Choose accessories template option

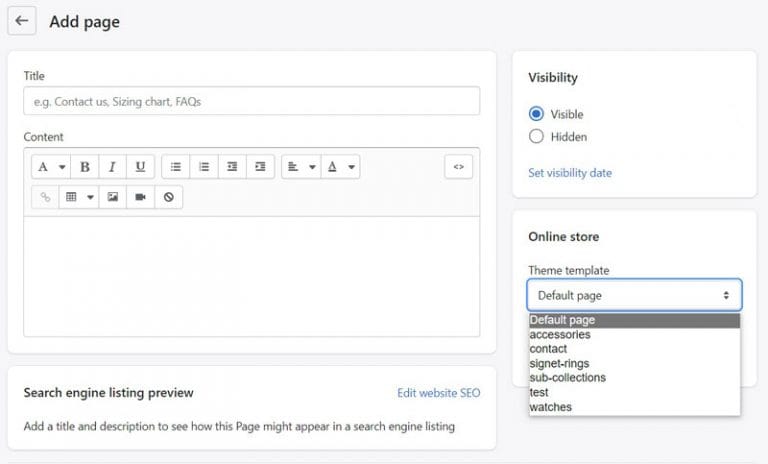click(634, 335)
